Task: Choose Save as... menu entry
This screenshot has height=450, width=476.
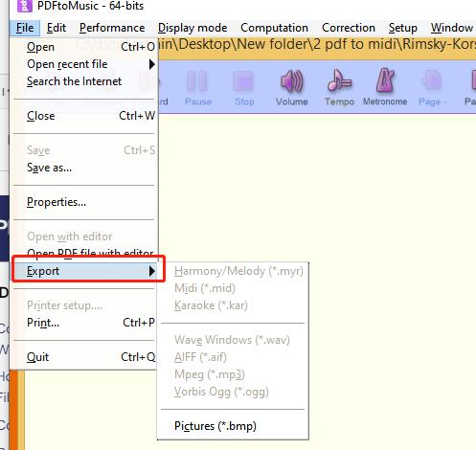Action: pyautogui.click(x=84, y=168)
